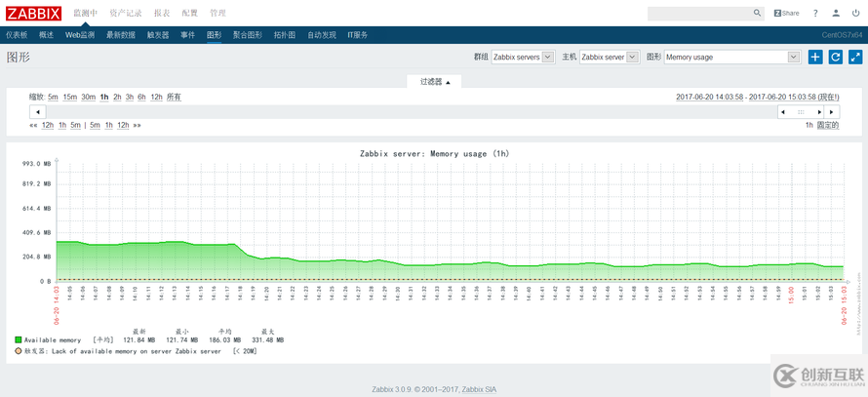Go to 事件 submenu
Screen dimensions: 868x397
pos(187,35)
